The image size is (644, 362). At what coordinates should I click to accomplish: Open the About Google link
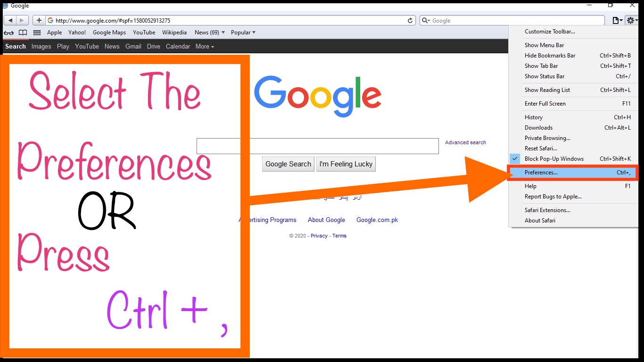pos(326,220)
